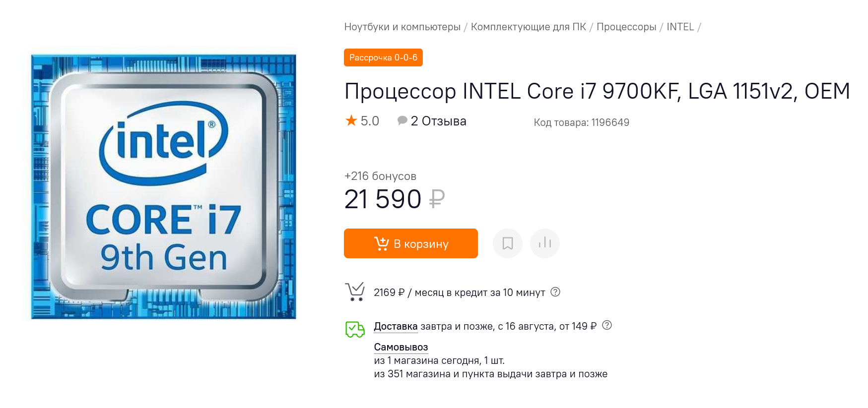Go to Комплектующие для ПК breadcrumb
This screenshot has height=408, width=868.
point(528,27)
